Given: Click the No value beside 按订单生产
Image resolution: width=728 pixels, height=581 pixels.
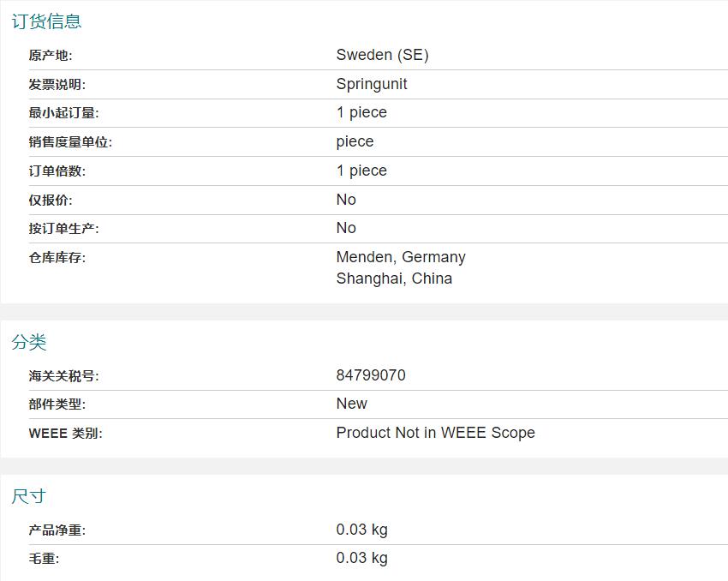Looking at the screenshot, I should [346, 228].
